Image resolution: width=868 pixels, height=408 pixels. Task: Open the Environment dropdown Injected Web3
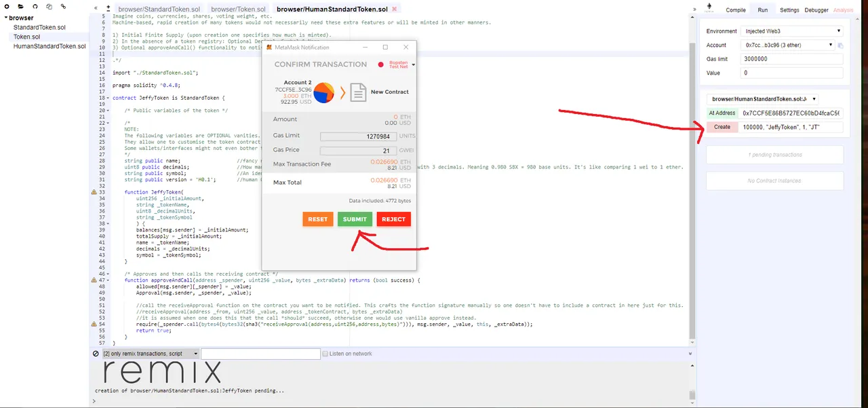793,31
